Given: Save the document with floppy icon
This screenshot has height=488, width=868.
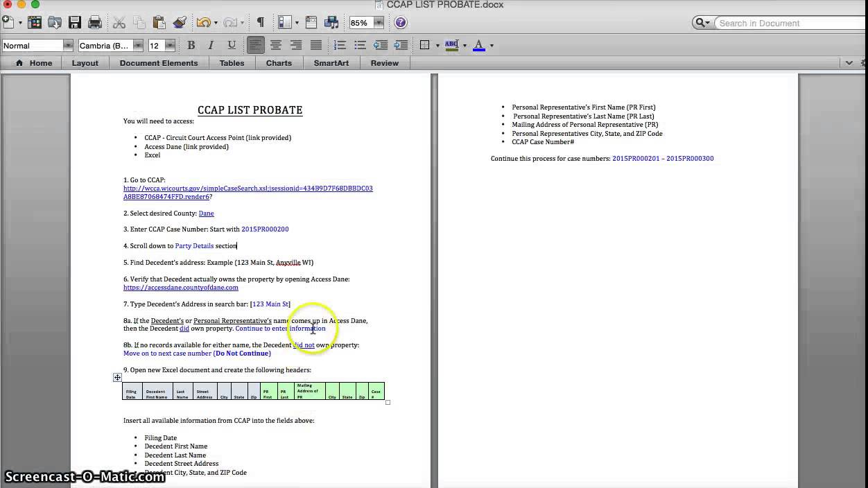Looking at the screenshot, I should (74, 22).
